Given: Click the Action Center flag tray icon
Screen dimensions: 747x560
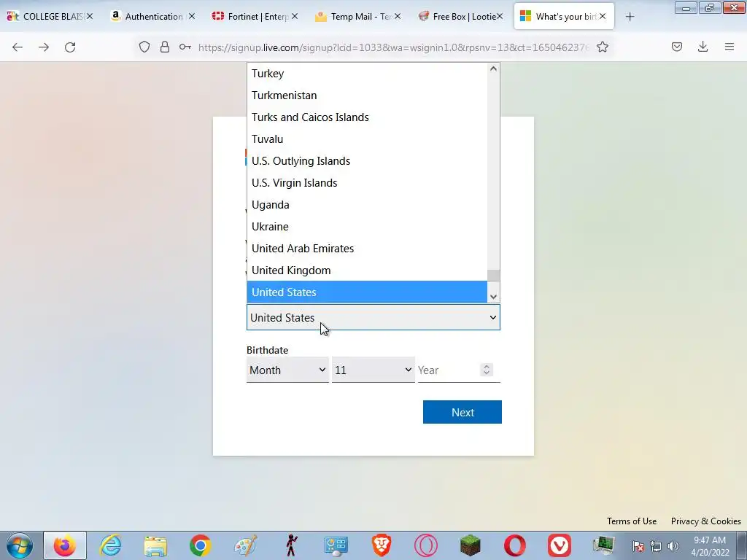Looking at the screenshot, I should click(638, 546).
